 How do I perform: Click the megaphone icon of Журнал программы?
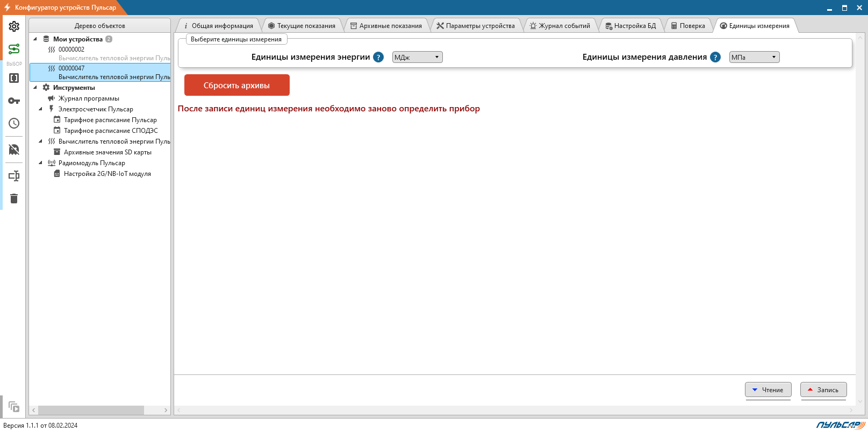pyautogui.click(x=52, y=98)
